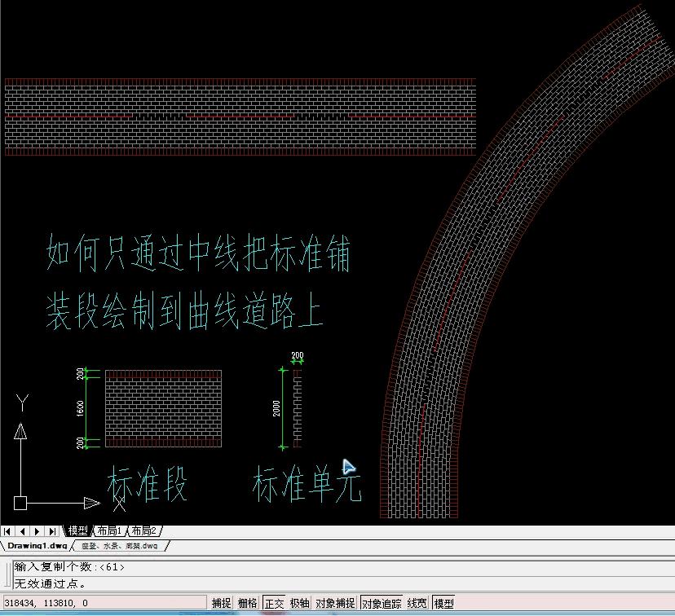Image resolution: width=675 pixels, height=616 pixels.
Task: Toggle 线宽 lineweight display
Action: (415, 604)
